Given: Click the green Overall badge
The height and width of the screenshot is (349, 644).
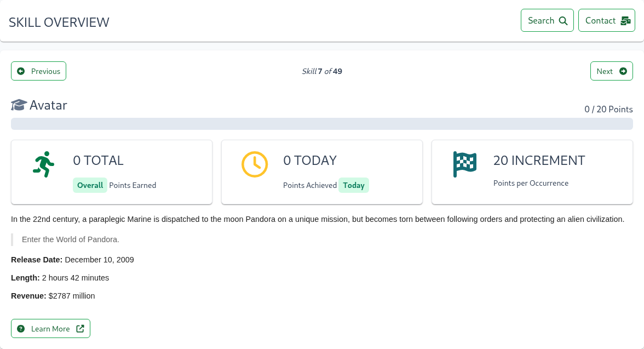Looking at the screenshot, I should pyautogui.click(x=90, y=185).
